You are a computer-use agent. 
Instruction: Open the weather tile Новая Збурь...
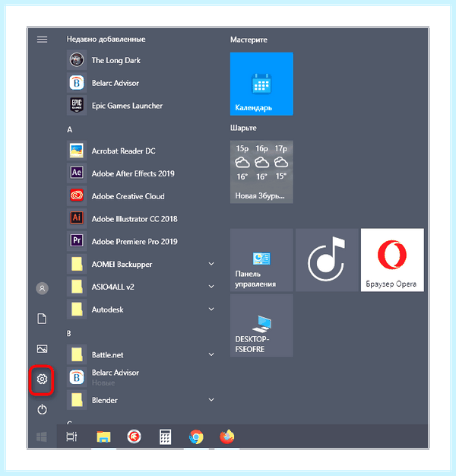click(x=261, y=172)
